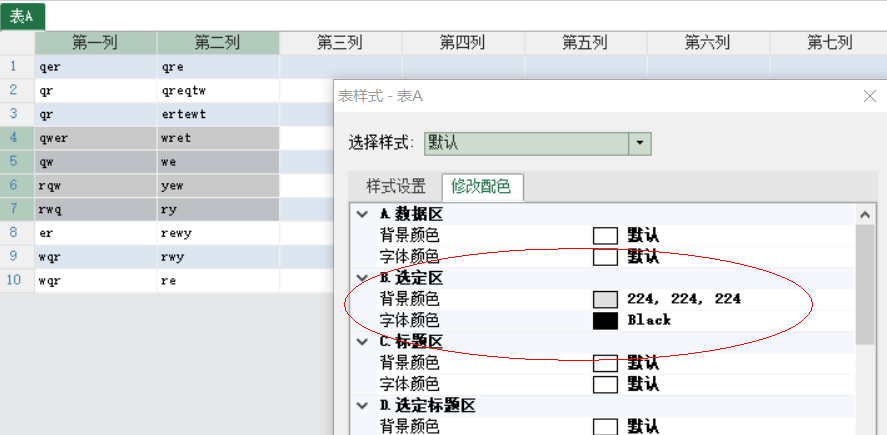
Task: Select row header 5
Action: pos(17,162)
